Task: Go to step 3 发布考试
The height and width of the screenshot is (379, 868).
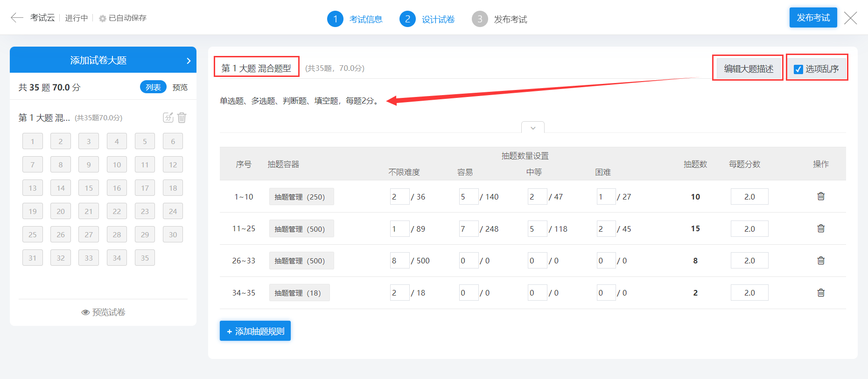Action: 499,19
